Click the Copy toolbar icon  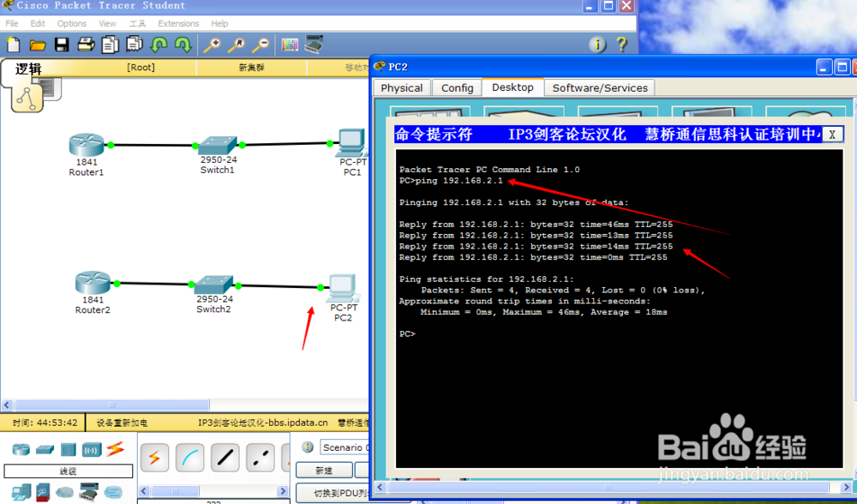110,45
